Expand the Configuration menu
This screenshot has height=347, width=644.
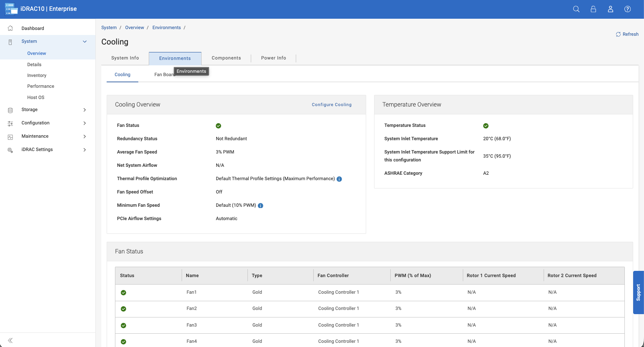pos(85,123)
